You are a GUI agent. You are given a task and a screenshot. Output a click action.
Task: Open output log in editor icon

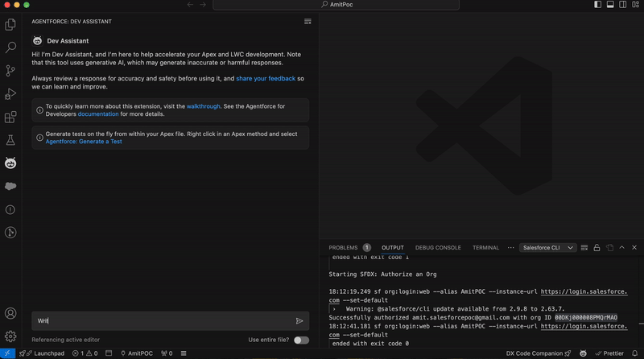pos(610,248)
